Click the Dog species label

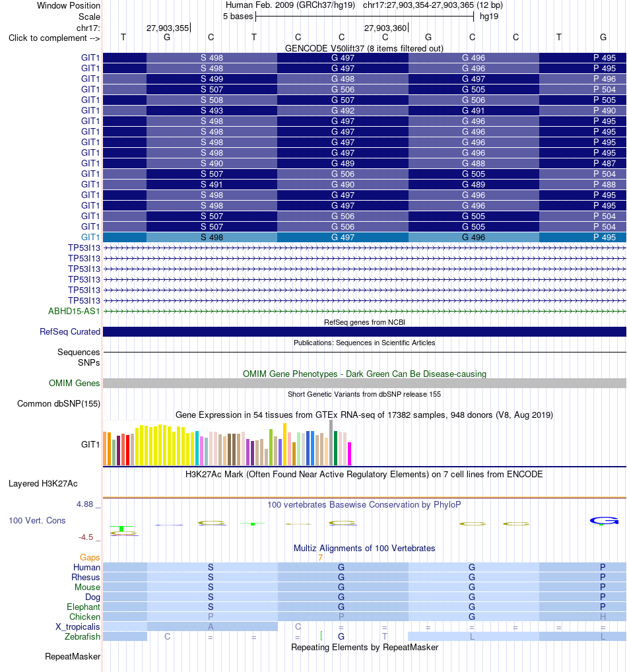coord(92,597)
